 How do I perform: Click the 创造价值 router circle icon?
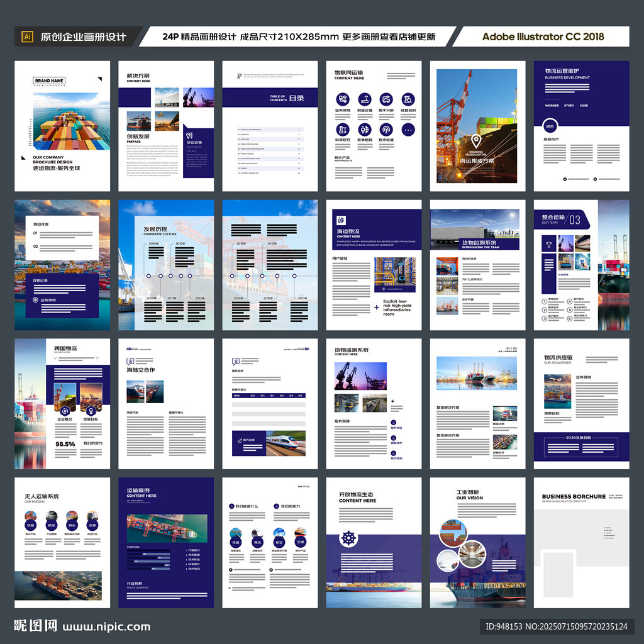point(365,99)
